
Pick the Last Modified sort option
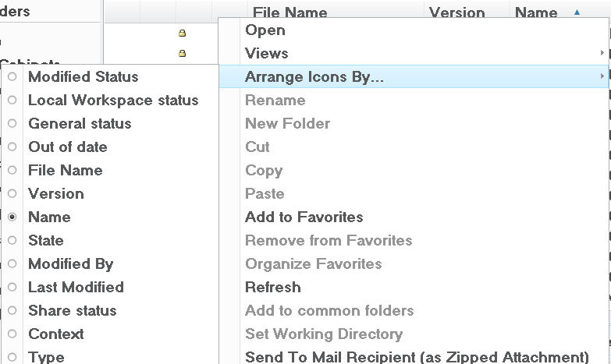coord(76,287)
